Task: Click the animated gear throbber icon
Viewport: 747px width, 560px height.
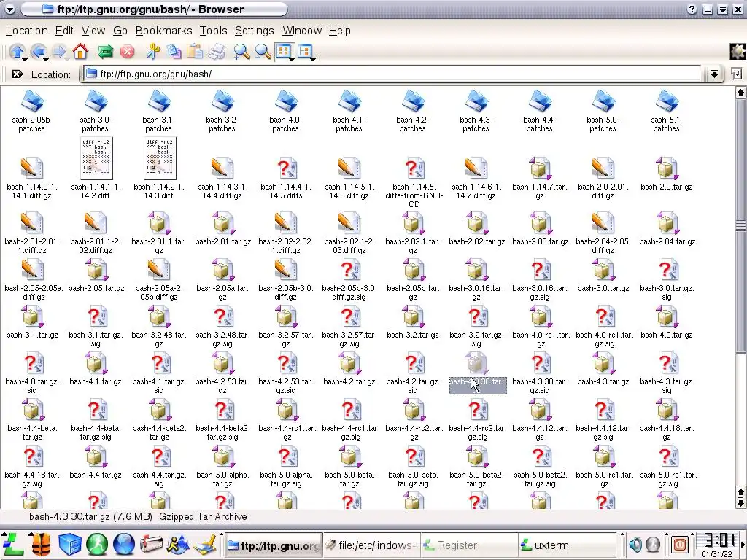Action: 738,51
